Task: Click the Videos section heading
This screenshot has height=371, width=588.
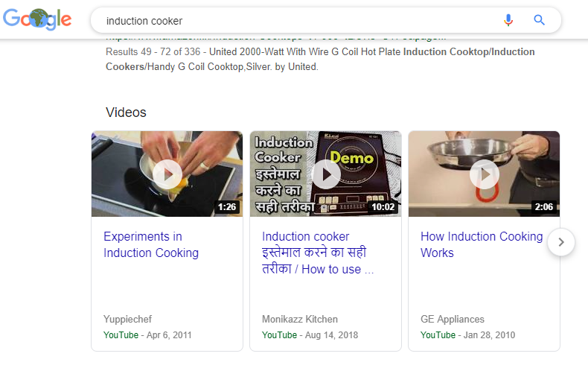Action: [x=126, y=112]
